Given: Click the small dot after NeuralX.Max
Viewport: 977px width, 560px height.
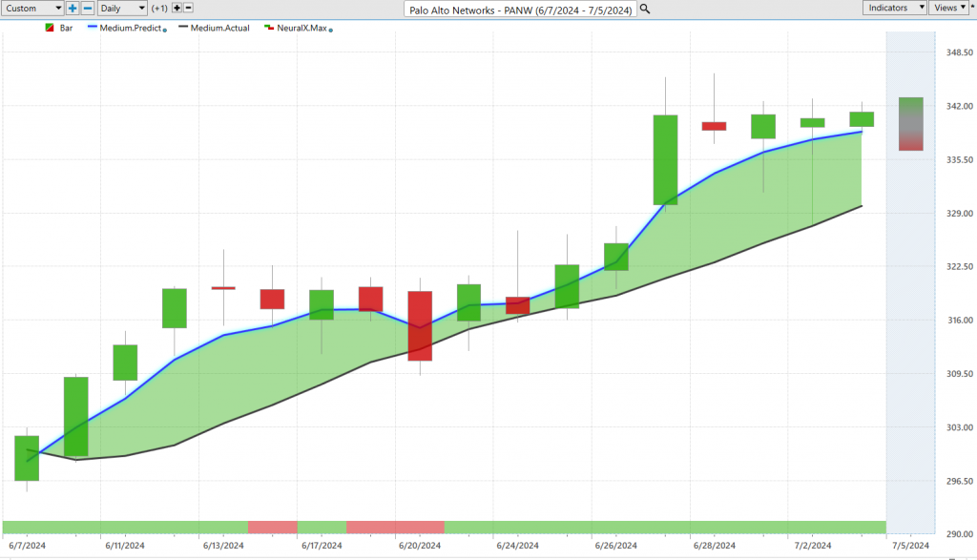Looking at the screenshot, I should [x=330, y=30].
